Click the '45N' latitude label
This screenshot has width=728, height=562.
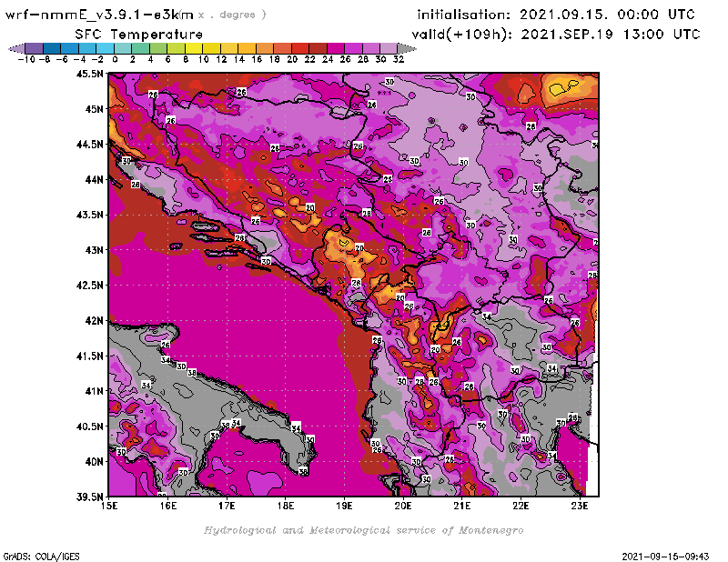(x=94, y=109)
